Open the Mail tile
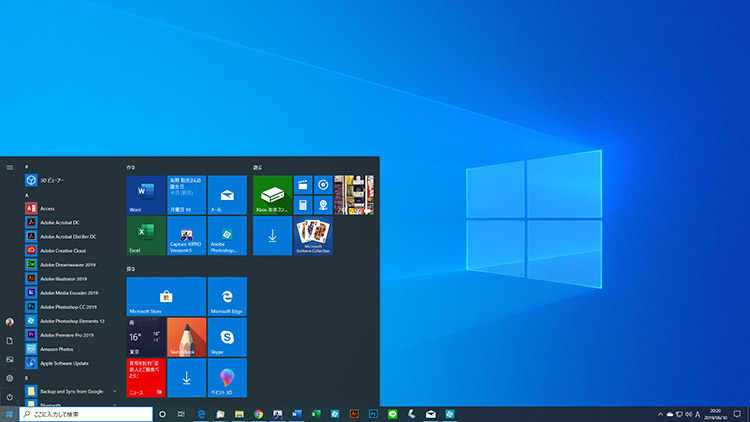This screenshot has width=750, height=422. [x=227, y=194]
